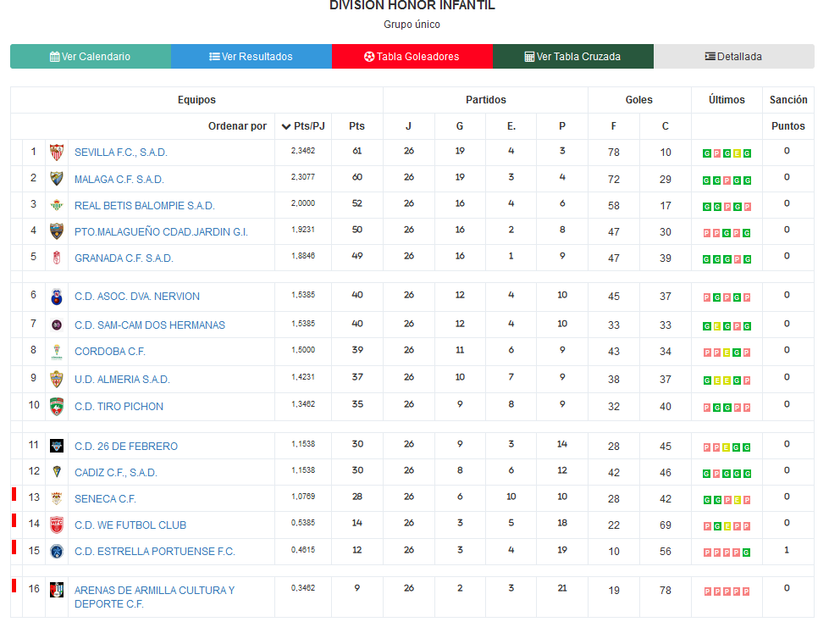
Task: Click the Real Betis Balompie crest
Action: pos(56,205)
